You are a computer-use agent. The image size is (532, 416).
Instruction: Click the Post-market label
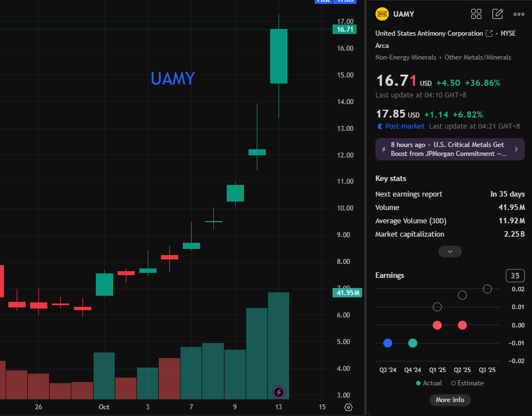click(405, 126)
